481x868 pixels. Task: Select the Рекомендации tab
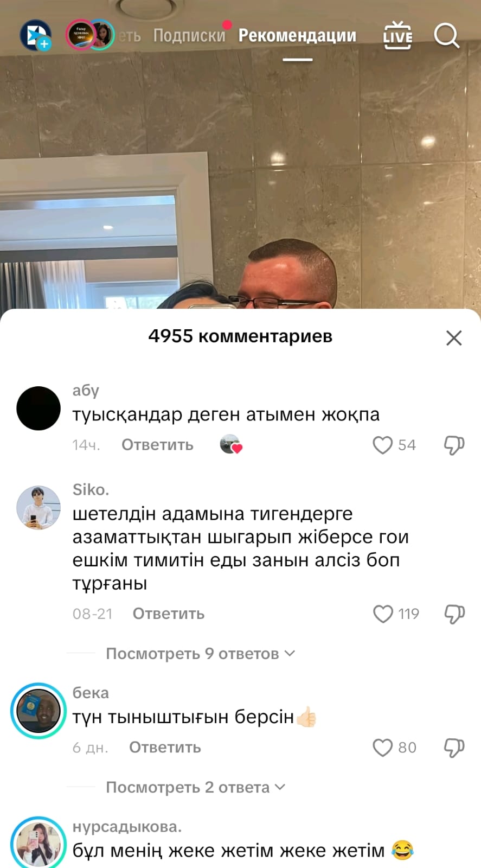(x=297, y=36)
